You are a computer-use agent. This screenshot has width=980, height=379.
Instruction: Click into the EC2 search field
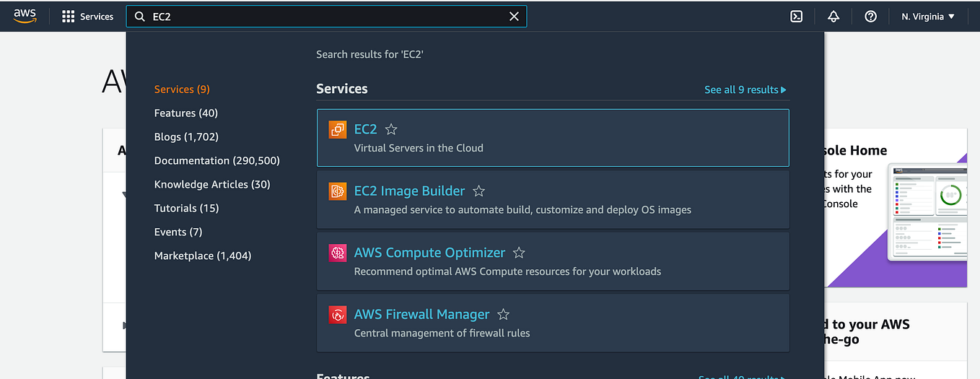pyautogui.click(x=326, y=17)
